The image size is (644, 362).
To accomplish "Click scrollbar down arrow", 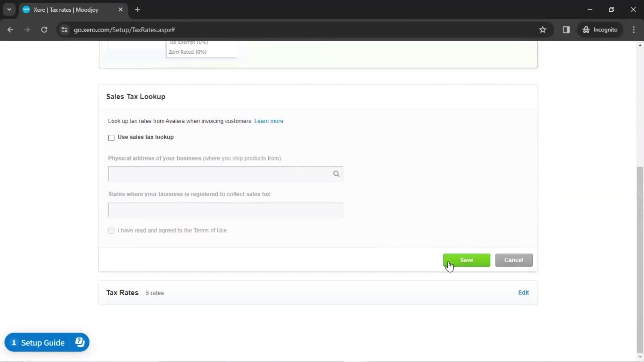I will click(640, 357).
